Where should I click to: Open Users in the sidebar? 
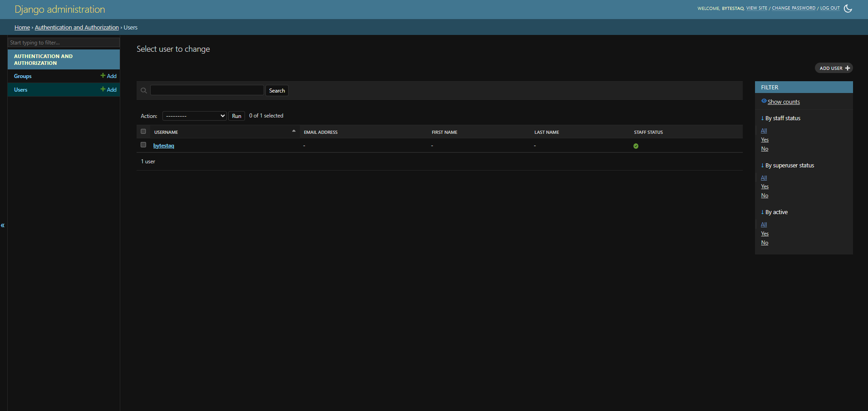tap(21, 90)
